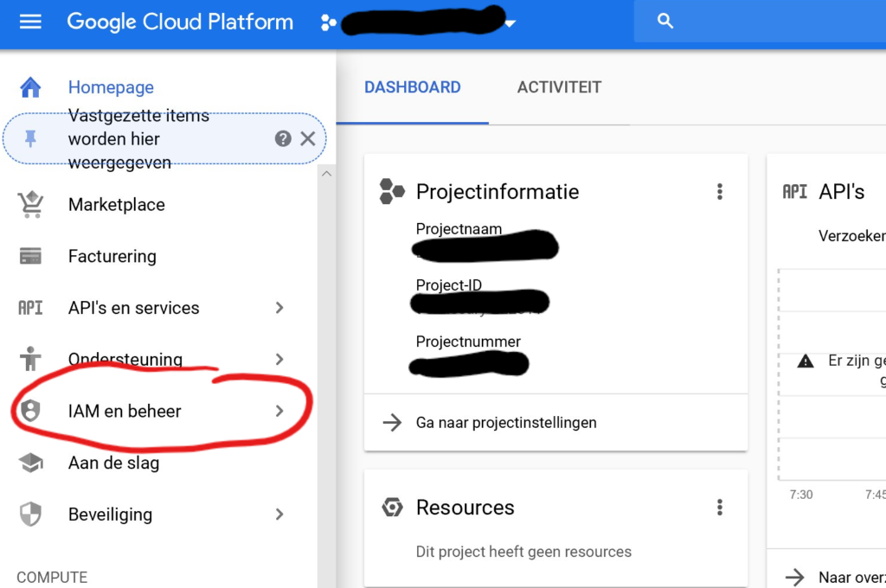Select API's en services menu item
Viewport: 886px width, 588px height.
pos(133,308)
